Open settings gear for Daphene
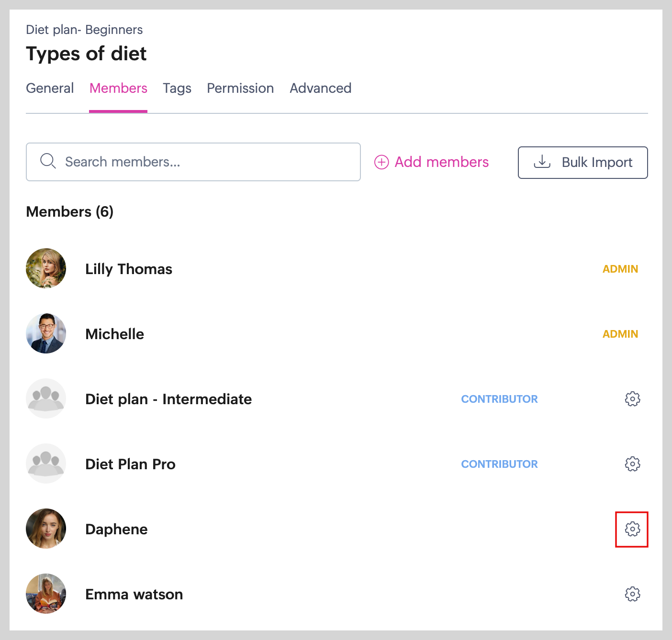Viewport: 672px width, 640px height. (632, 529)
